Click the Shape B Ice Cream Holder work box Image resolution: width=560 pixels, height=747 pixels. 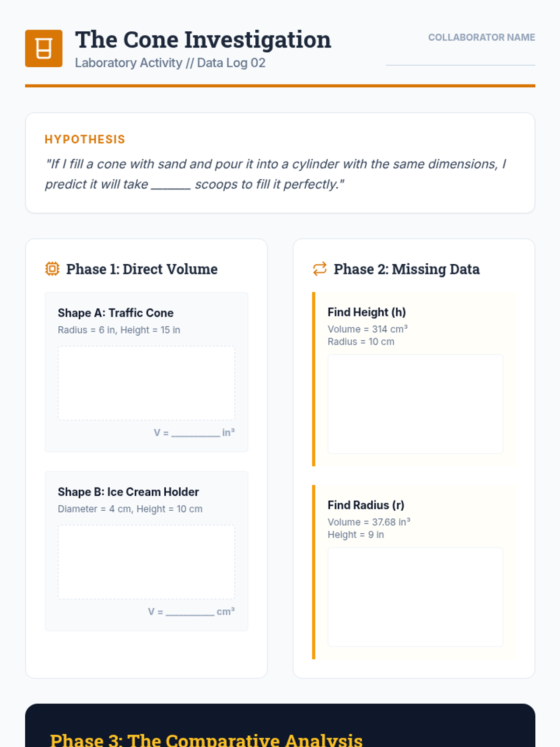point(146,562)
